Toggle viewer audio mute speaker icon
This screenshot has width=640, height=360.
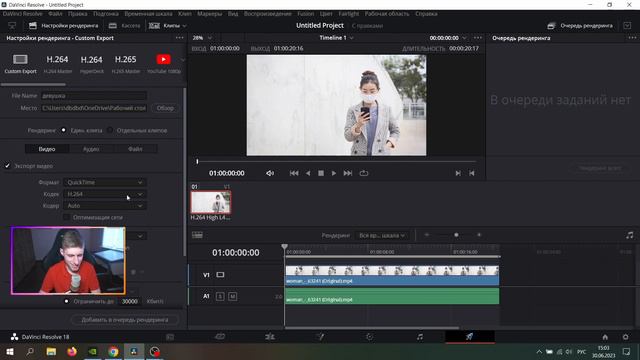coord(270,173)
